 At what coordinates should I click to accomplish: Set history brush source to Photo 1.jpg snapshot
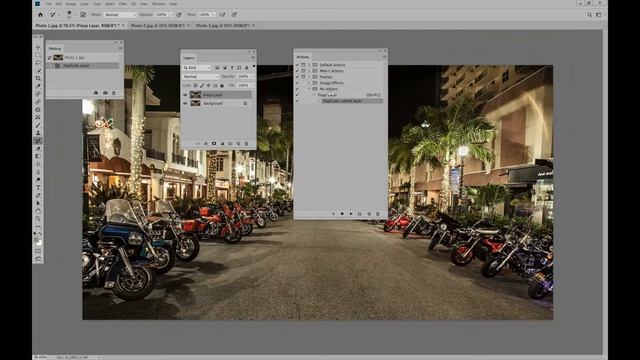(50, 58)
